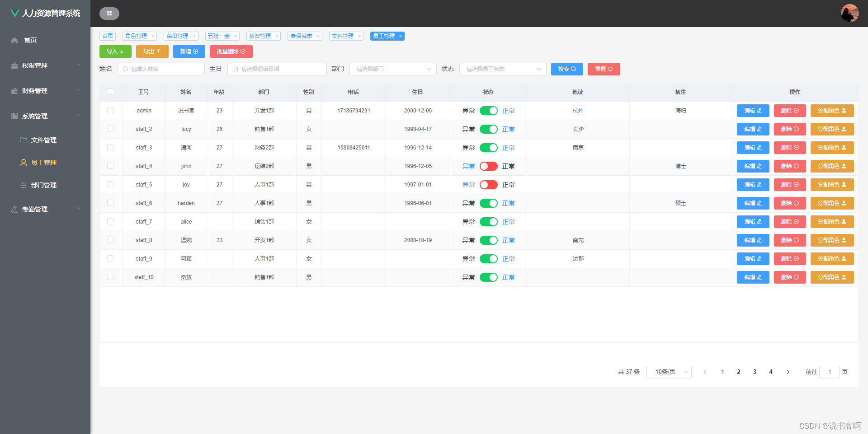
Task: Click the 批量删除 batch delete button
Action: tap(231, 51)
